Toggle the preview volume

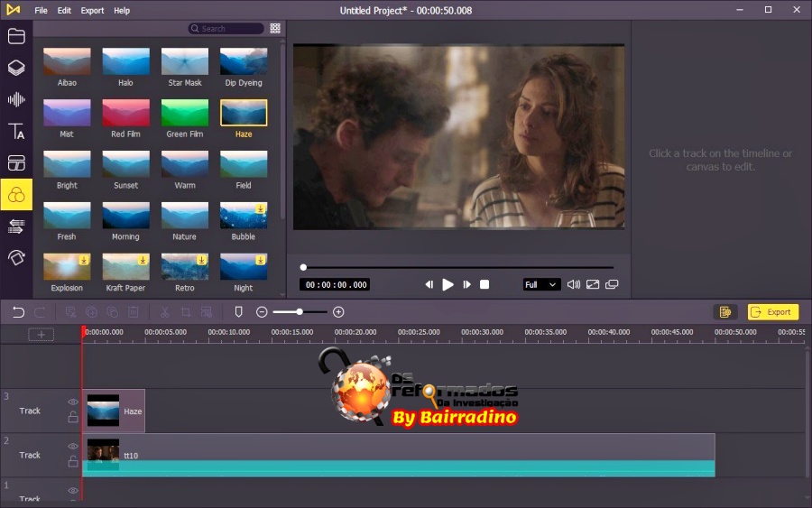click(573, 284)
